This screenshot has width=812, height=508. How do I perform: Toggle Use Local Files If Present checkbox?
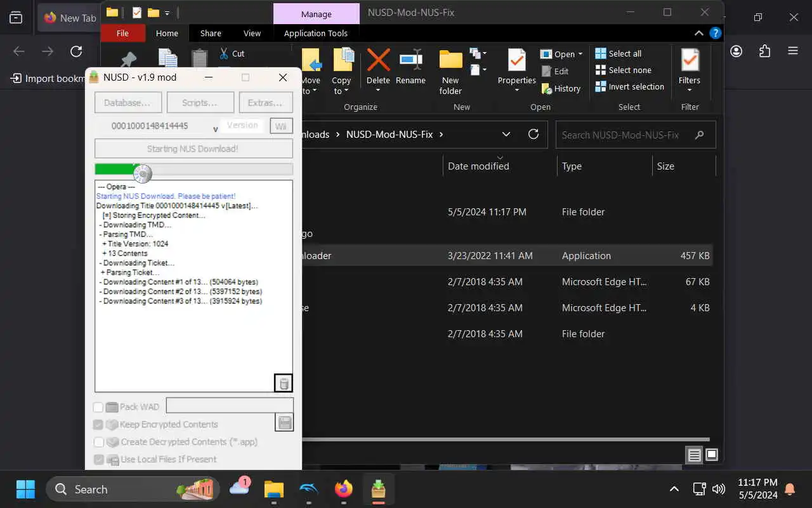click(98, 459)
